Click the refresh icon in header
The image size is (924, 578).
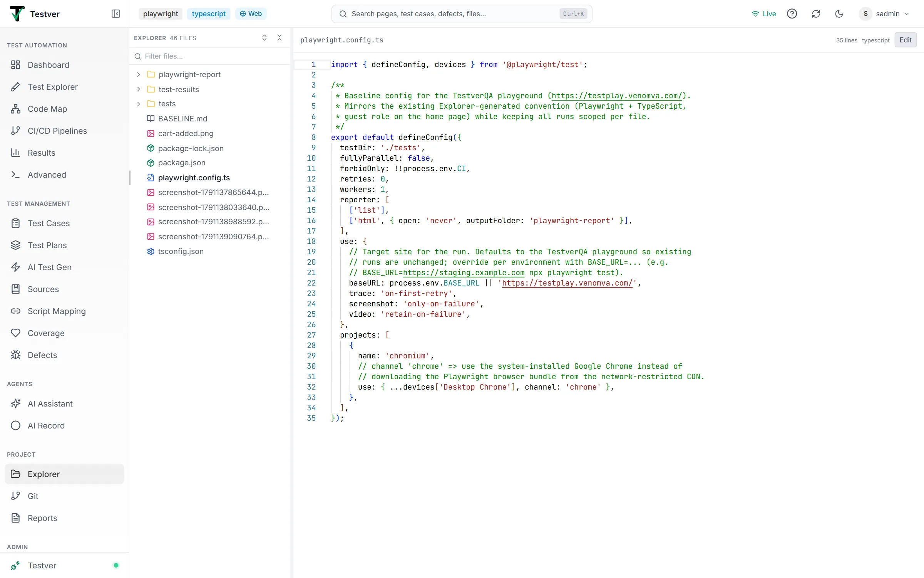(816, 14)
